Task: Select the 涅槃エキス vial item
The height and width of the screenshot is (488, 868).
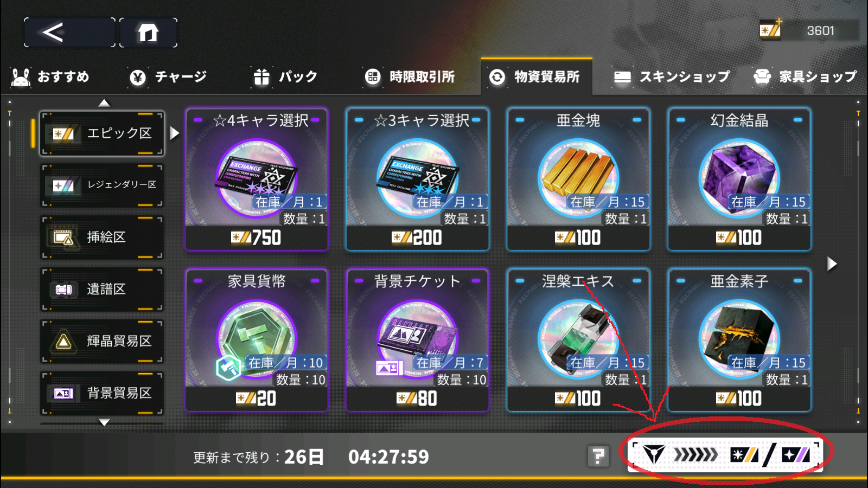Action: [x=578, y=340]
